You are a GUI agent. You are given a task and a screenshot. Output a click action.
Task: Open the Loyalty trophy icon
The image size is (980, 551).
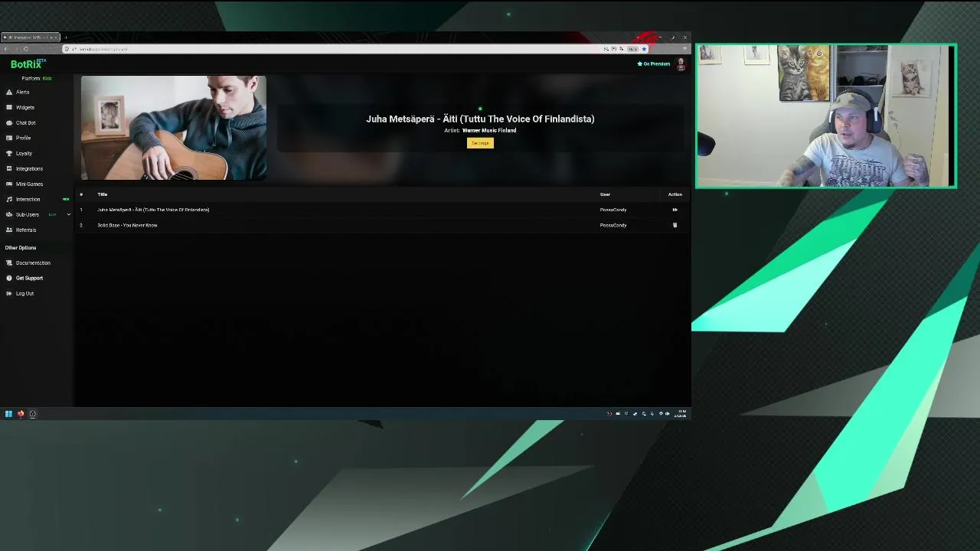pos(9,153)
